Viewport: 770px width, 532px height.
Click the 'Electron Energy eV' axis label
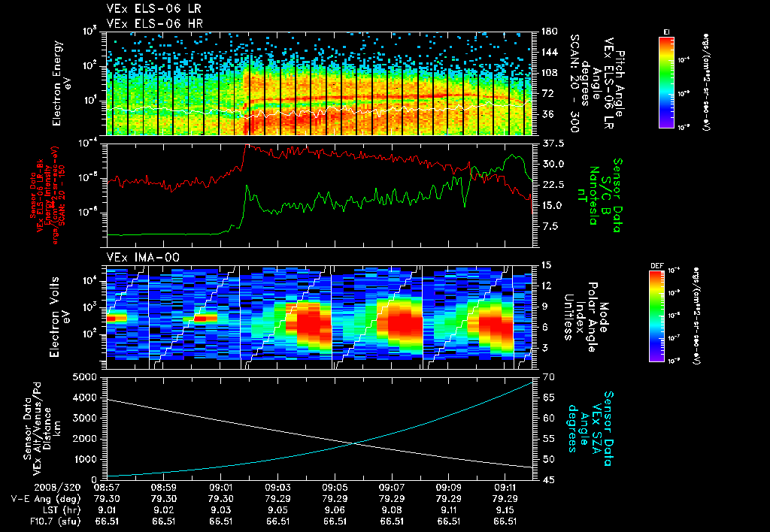click(x=62, y=83)
